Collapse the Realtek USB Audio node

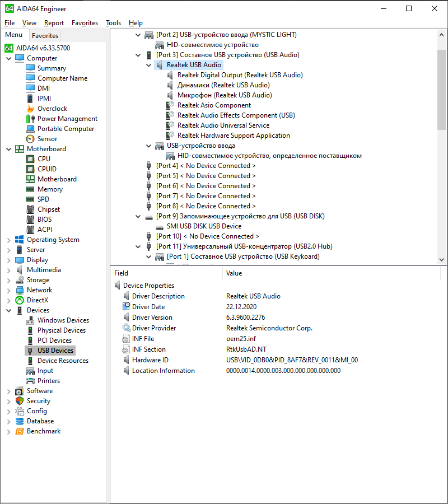click(x=148, y=66)
